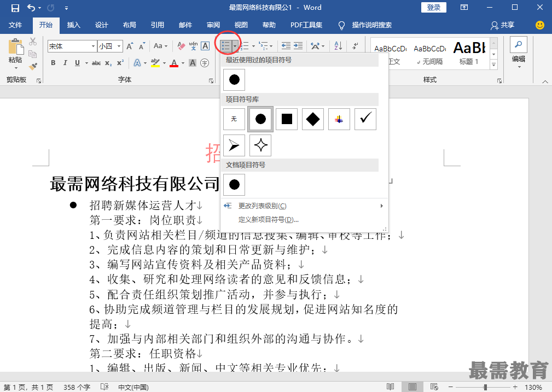Click the multilevel list icon
552x392 pixels.
point(263,46)
